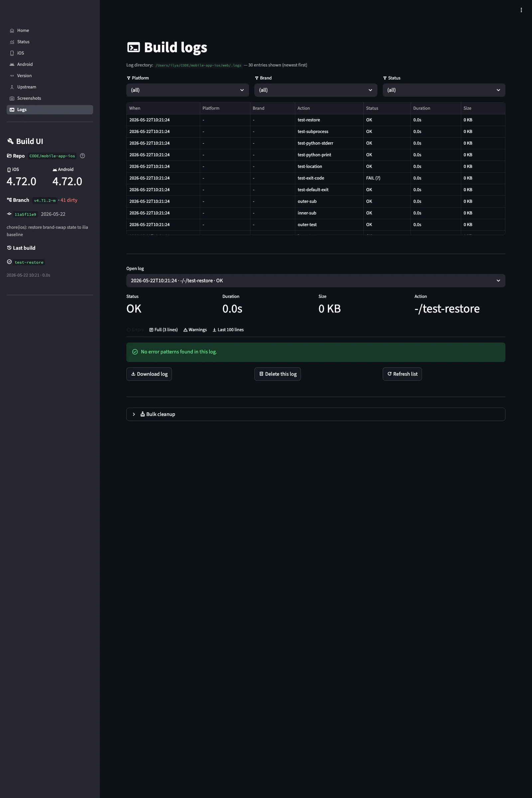
Task: Go to the Status page
Action: tap(50, 42)
